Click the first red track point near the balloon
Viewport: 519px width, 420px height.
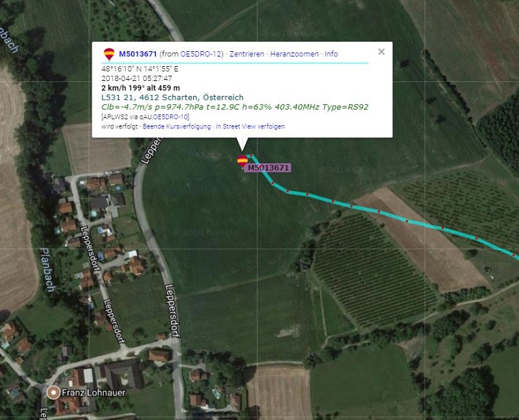pyautogui.click(x=251, y=155)
